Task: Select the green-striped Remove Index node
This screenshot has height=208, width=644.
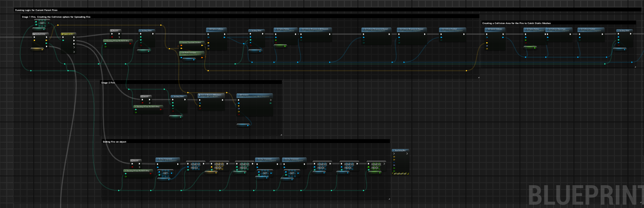Action: pos(376,166)
